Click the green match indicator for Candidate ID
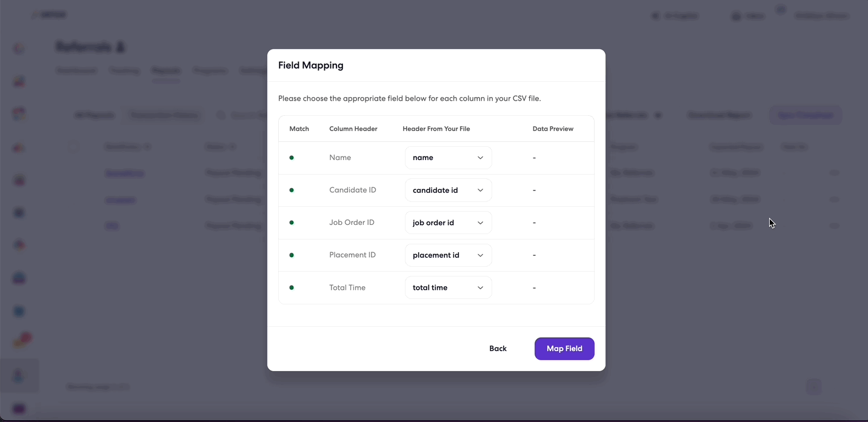 (x=292, y=190)
